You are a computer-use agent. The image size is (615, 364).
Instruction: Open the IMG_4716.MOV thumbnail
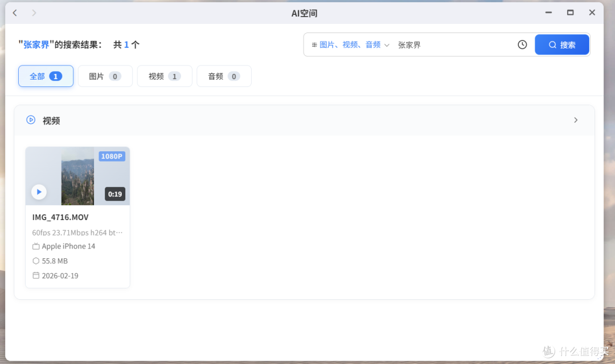[x=77, y=176]
